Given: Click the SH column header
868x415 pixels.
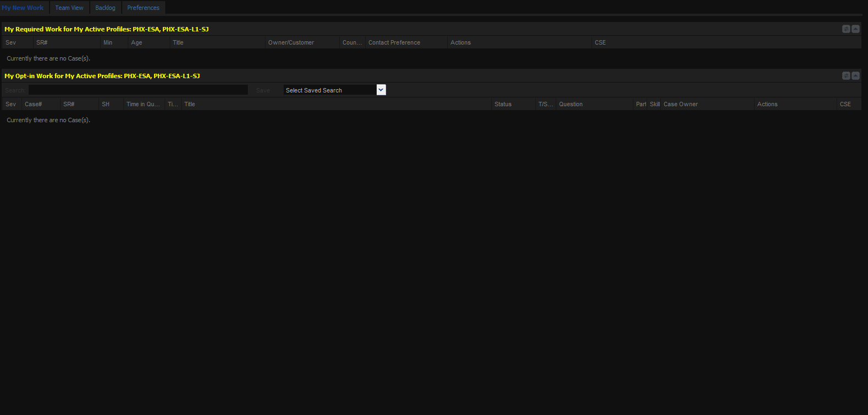Looking at the screenshot, I should [111, 104].
